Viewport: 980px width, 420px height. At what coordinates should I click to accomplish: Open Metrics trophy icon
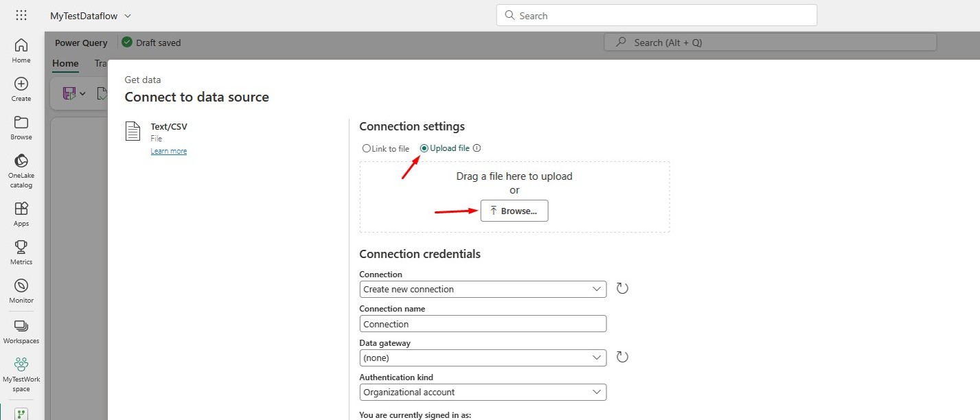click(21, 253)
